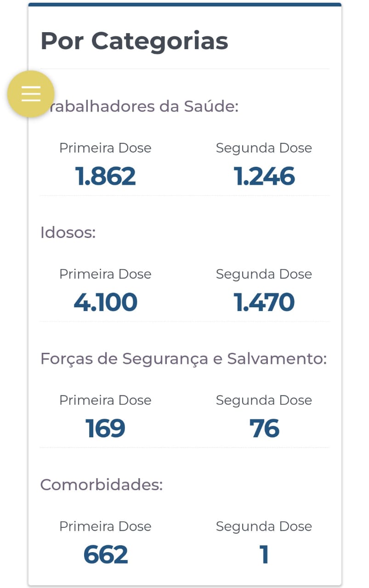369x588 pixels.
Task: Click Segunda Dose label under Idosos
Action: (264, 274)
